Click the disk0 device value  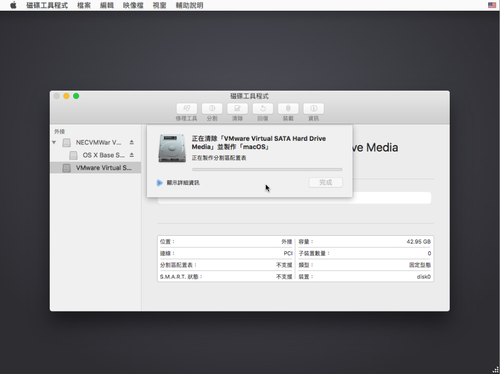[x=424, y=277]
